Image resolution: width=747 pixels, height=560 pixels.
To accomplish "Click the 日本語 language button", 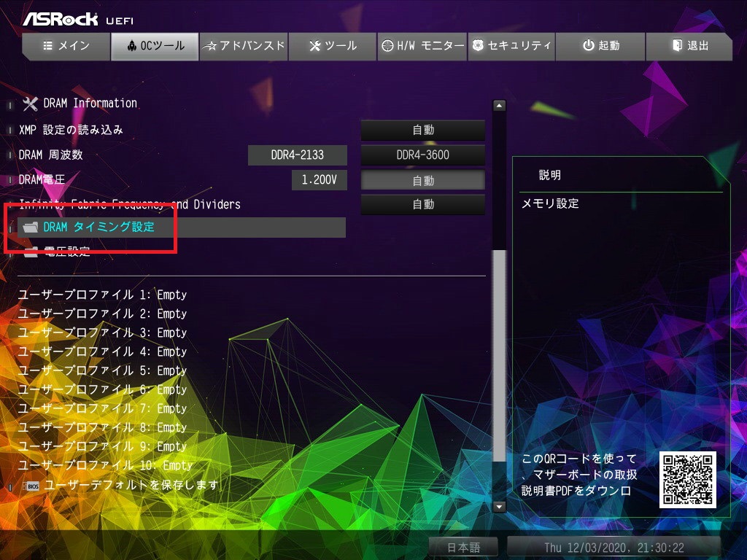I will pyautogui.click(x=463, y=548).
